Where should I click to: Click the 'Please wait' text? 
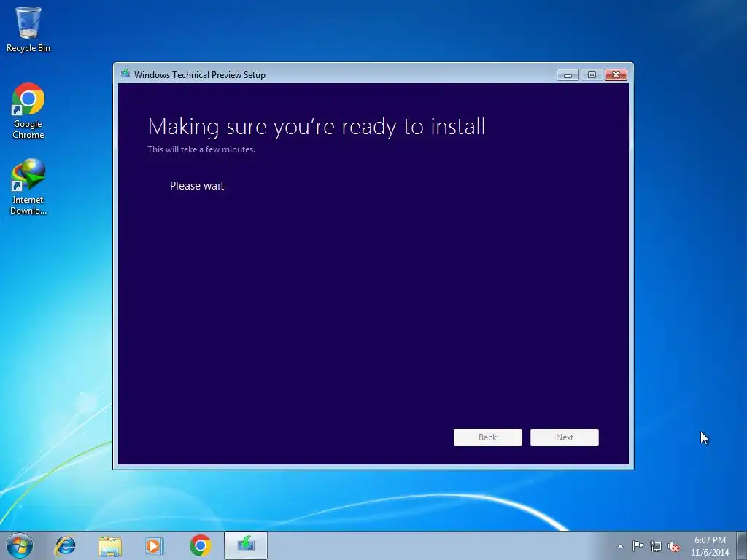point(197,186)
